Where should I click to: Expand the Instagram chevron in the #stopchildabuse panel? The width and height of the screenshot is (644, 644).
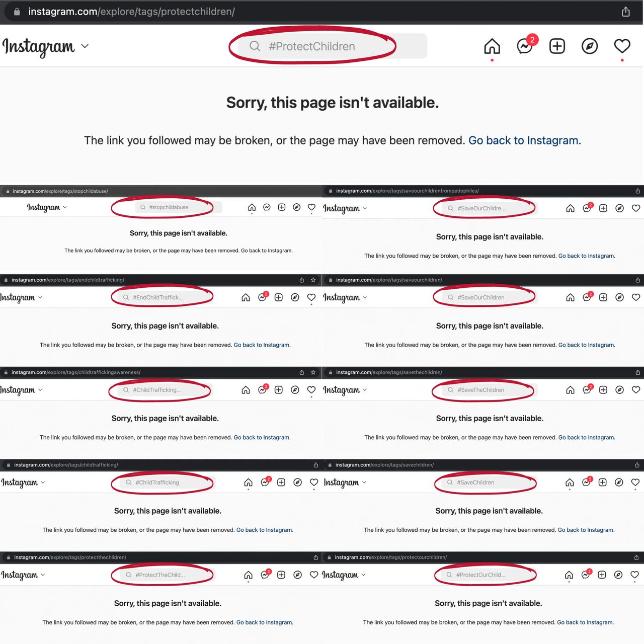click(x=65, y=207)
